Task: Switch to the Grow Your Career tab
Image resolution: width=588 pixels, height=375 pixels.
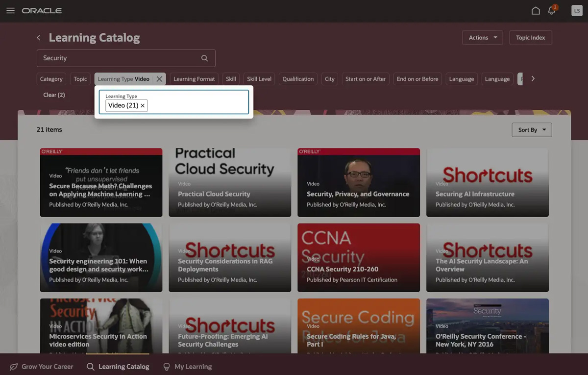Action: (x=42, y=367)
